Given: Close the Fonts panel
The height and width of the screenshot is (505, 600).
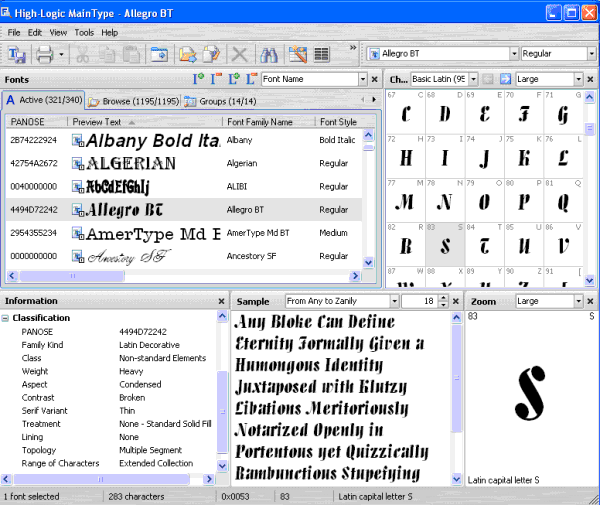Looking at the screenshot, I should tap(375, 79).
